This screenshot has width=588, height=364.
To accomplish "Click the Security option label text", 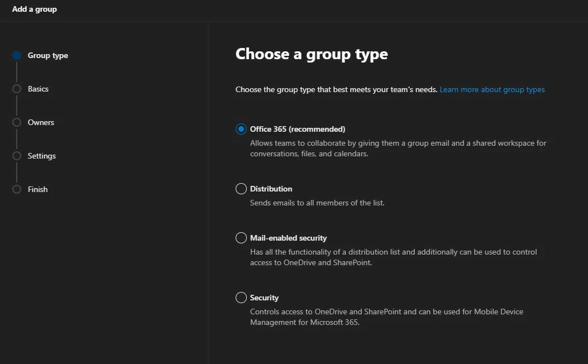I will (x=264, y=298).
